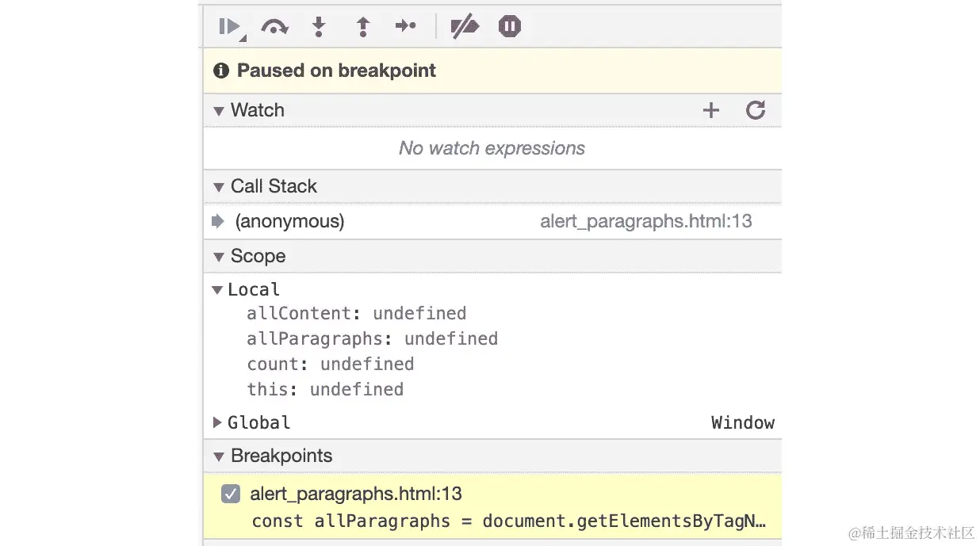
Task: Resume script execution
Action: (231, 27)
